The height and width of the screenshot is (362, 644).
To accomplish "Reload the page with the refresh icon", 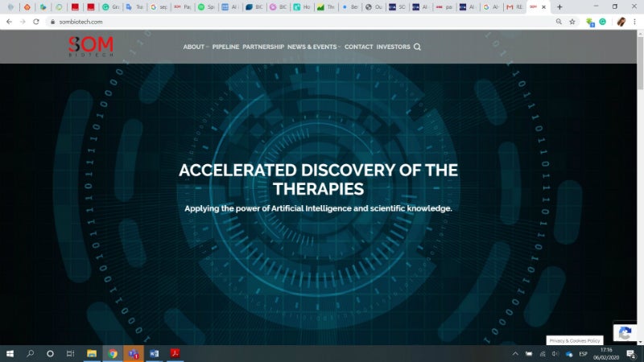I will [36, 22].
